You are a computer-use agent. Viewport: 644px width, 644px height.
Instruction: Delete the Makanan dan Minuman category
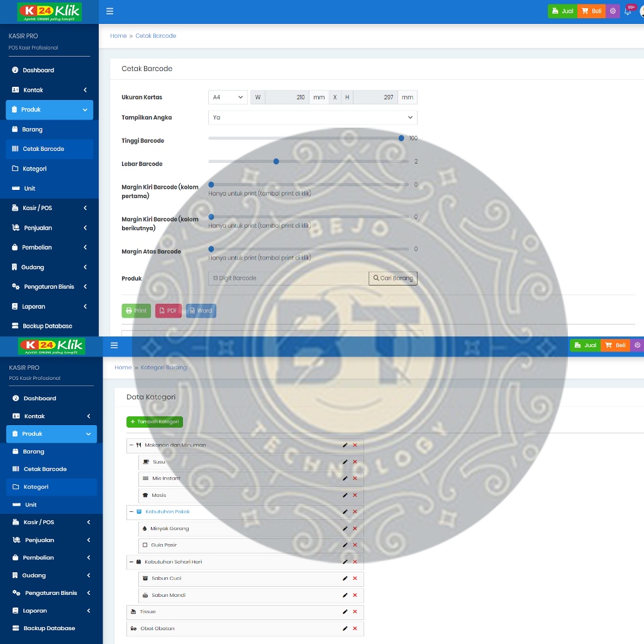point(355,445)
